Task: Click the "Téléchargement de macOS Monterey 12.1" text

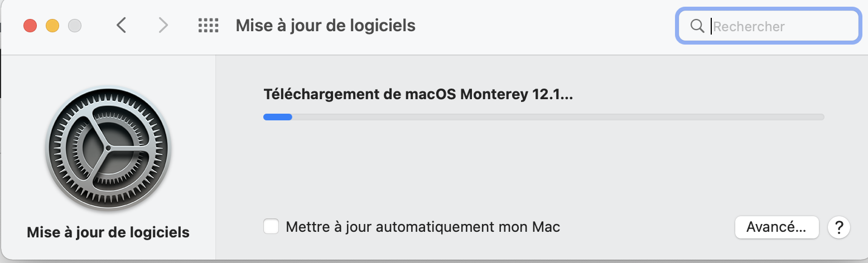Action: [x=418, y=95]
